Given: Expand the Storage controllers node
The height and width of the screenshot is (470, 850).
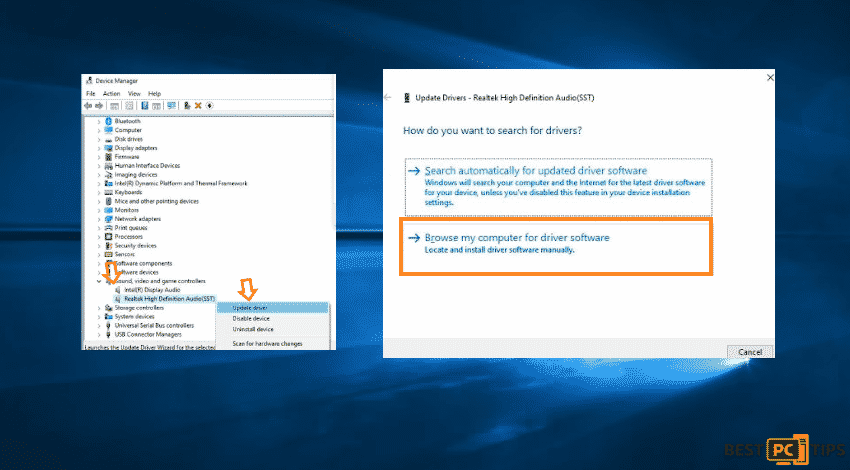Looking at the screenshot, I should tap(99, 308).
